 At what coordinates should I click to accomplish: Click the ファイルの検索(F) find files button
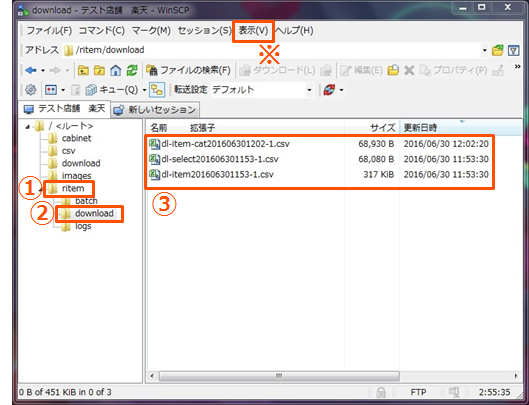[189, 70]
